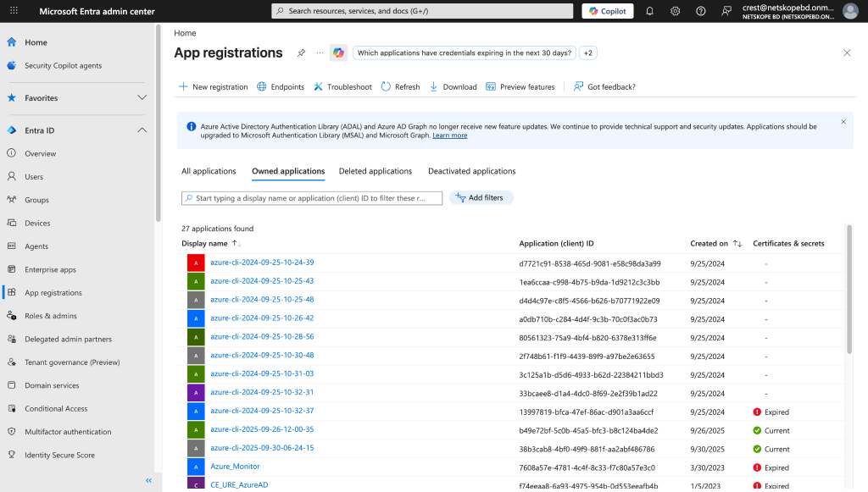Open the app launcher waffle icon
868x492 pixels.
pyautogui.click(x=14, y=10)
